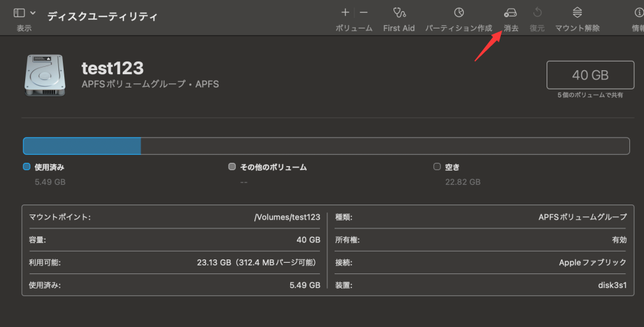Click the blue 使用済み legend swatch
Screen dimensions: 644x327
coord(27,167)
